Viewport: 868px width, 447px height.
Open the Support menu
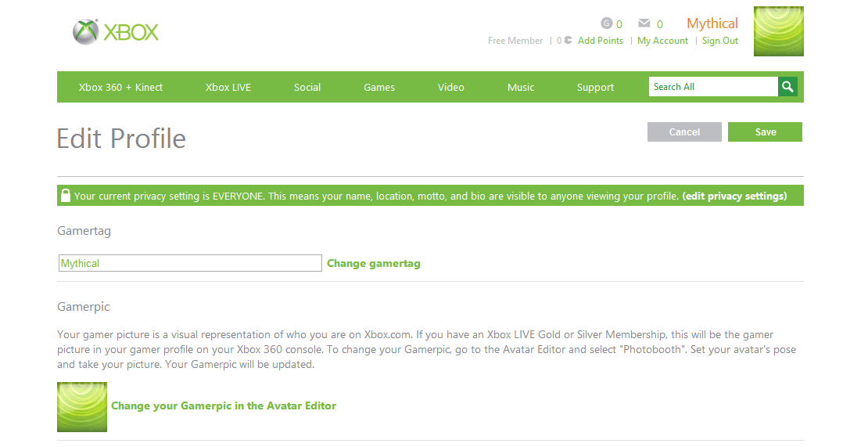click(x=595, y=87)
